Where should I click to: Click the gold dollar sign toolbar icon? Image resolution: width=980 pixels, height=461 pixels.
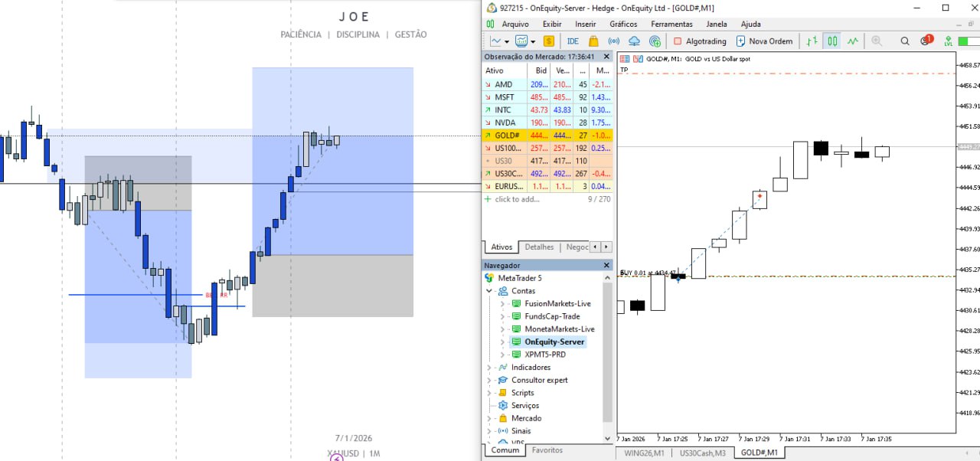coord(548,41)
